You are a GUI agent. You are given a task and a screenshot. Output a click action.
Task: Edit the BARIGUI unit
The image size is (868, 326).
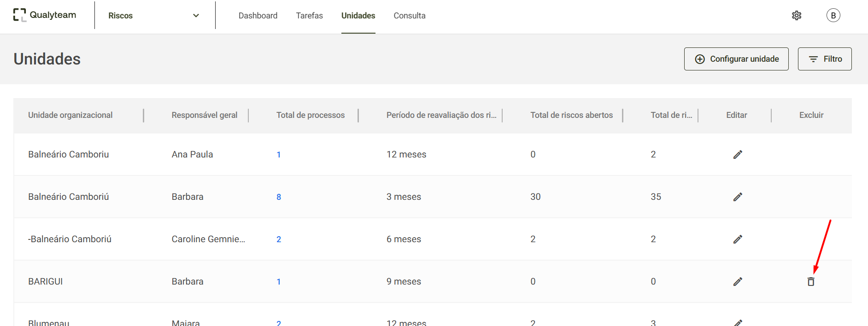coord(738,282)
